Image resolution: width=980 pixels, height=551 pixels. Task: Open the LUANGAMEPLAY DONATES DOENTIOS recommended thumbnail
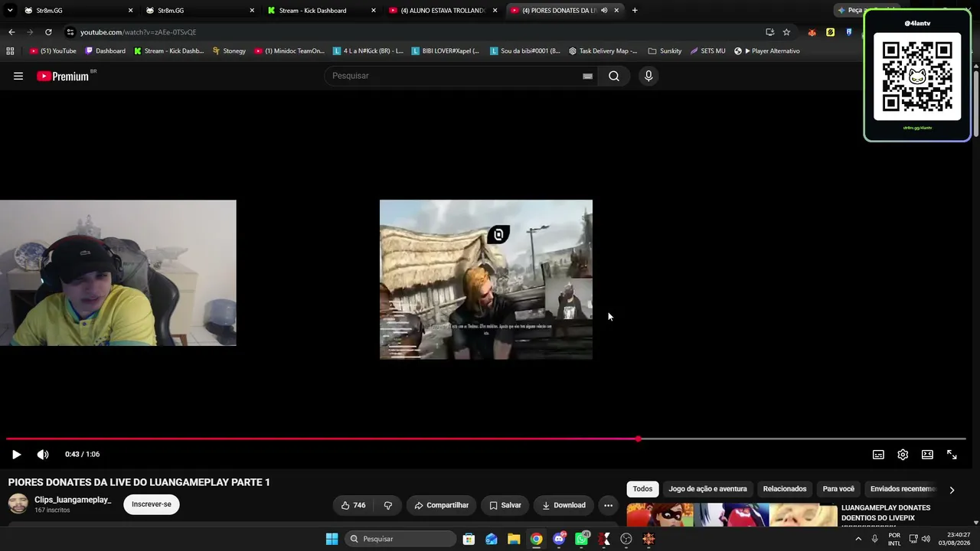732,515
